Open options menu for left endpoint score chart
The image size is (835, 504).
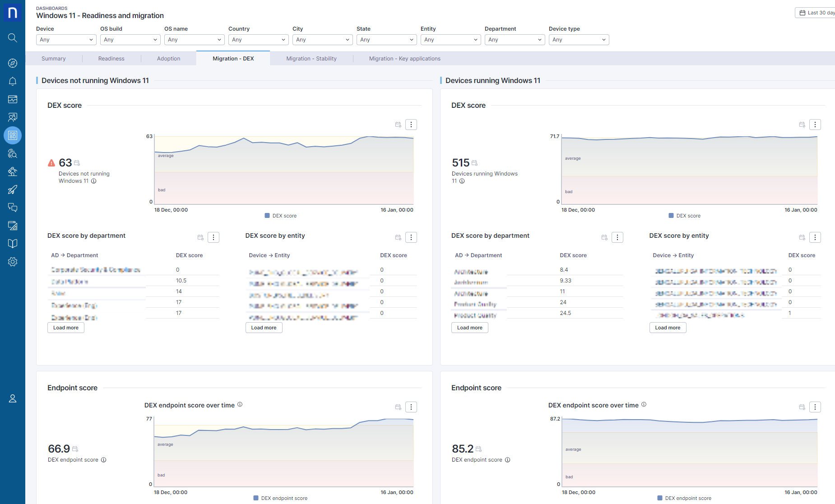(x=411, y=407)
